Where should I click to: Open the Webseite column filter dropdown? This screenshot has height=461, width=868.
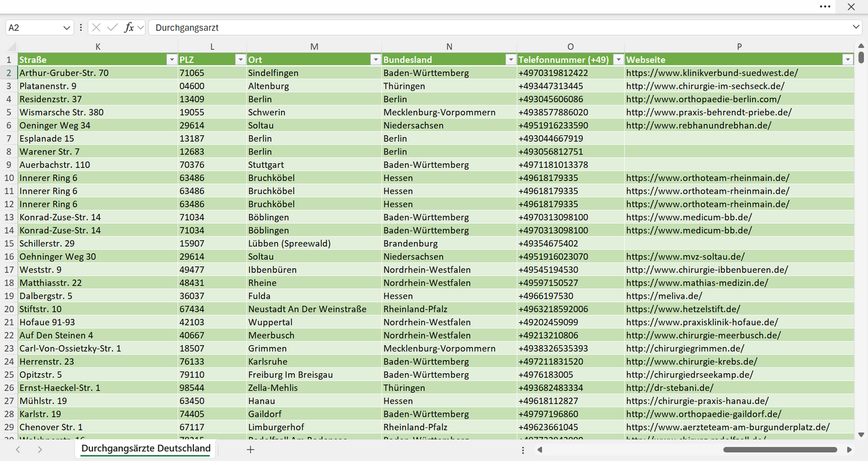coord(848,60)
